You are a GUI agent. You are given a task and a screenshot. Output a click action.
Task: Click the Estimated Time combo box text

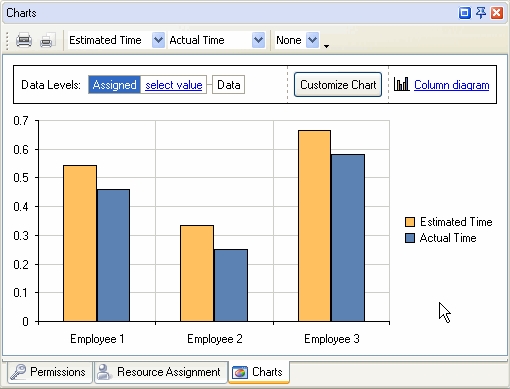(105, 40)
